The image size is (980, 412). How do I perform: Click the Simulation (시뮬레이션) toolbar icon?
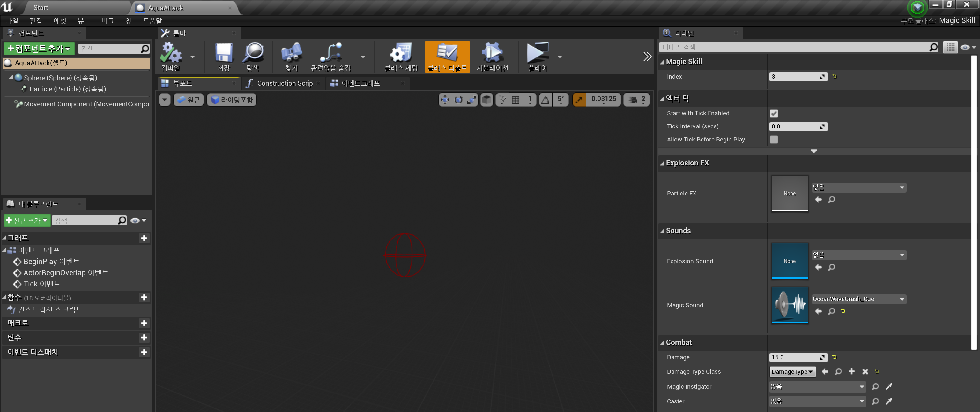coord(492,53)
